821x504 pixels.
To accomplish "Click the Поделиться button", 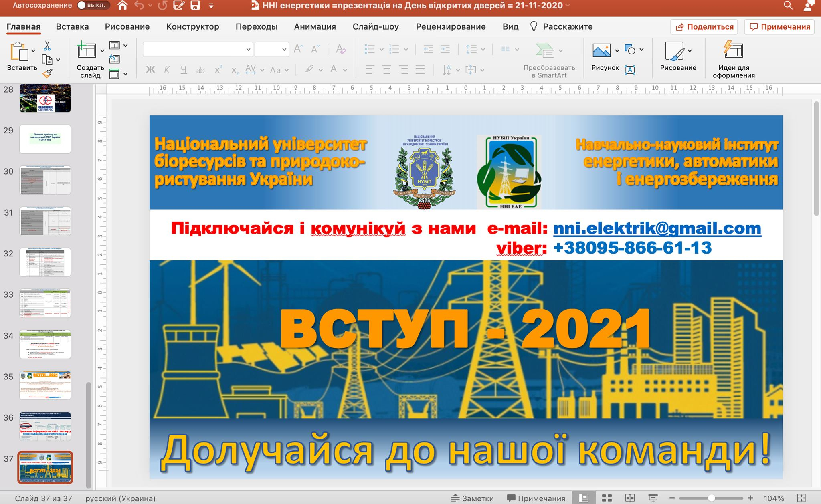I will point(704,27).
